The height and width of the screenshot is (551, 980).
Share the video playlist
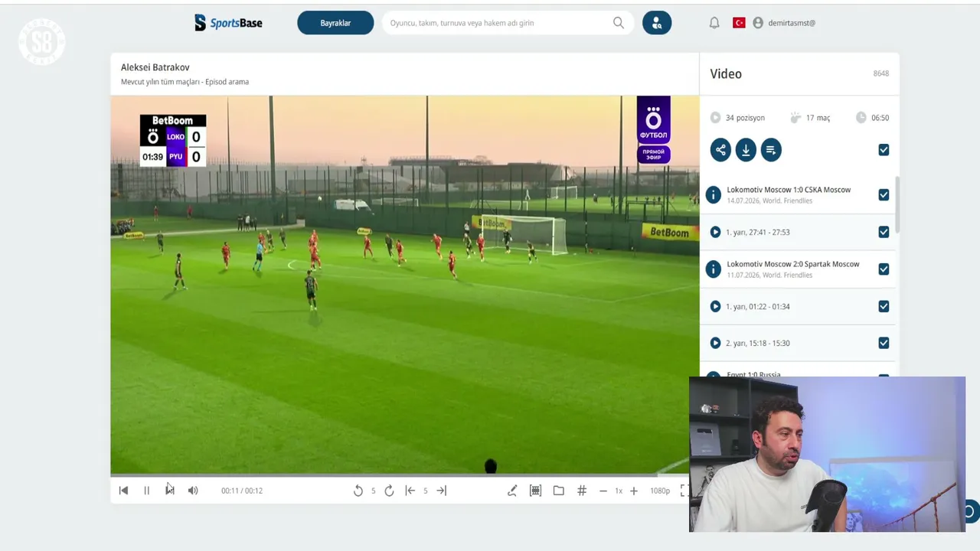tap(720, 150)
